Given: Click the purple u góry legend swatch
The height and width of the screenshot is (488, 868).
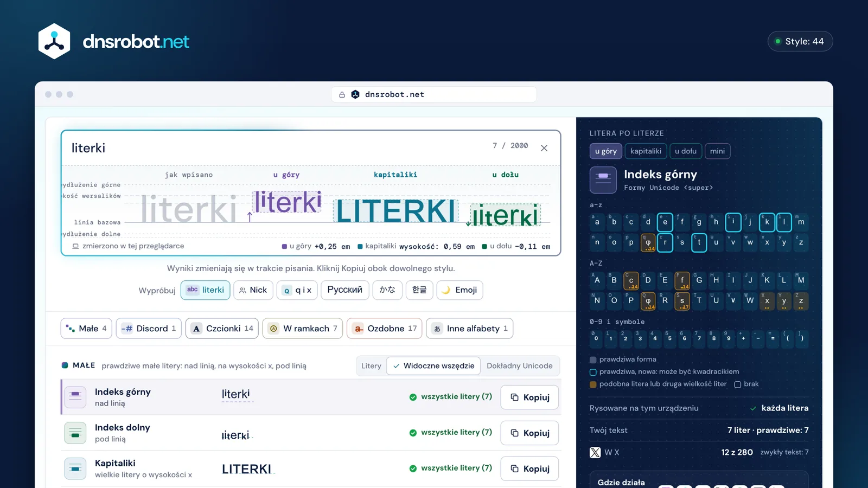Looking at the screenshot, I should (284, 246).
